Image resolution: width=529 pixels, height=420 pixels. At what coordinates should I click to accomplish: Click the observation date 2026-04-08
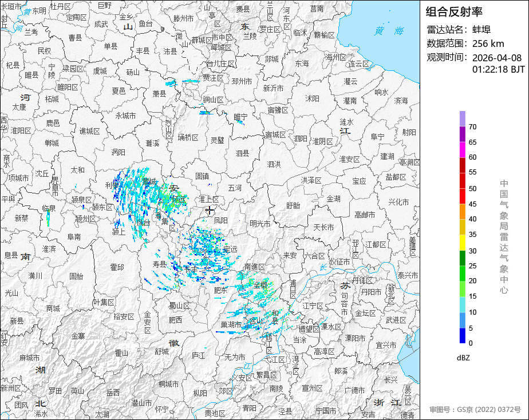pos(497,58)
